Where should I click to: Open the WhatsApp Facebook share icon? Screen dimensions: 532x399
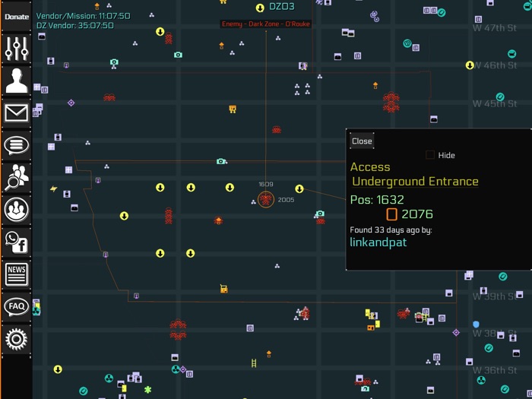(x=16, y=242)
